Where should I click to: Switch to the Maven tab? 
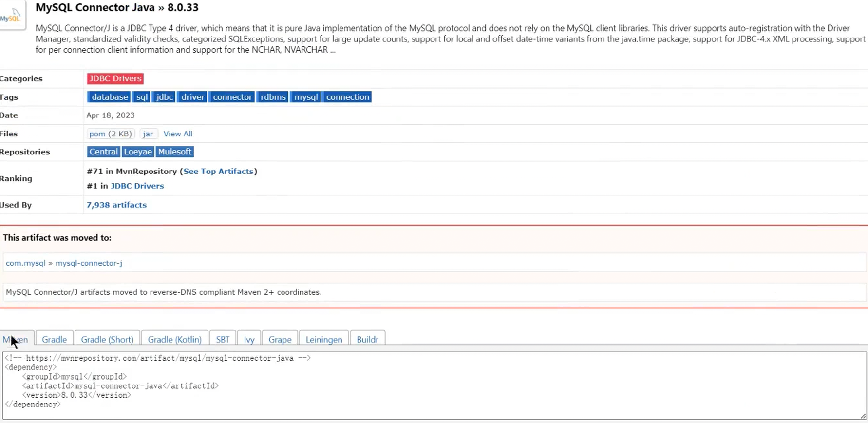(17, 339)
